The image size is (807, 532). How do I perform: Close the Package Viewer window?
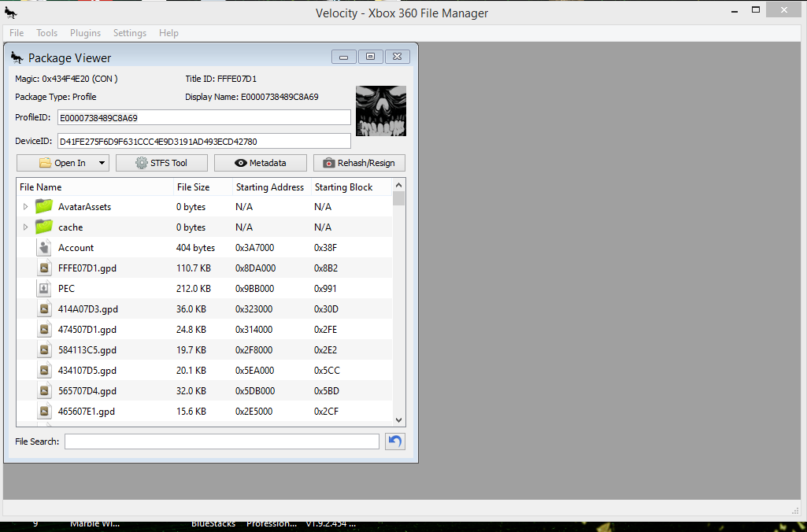pyautogui.click(x=398, y=57)
